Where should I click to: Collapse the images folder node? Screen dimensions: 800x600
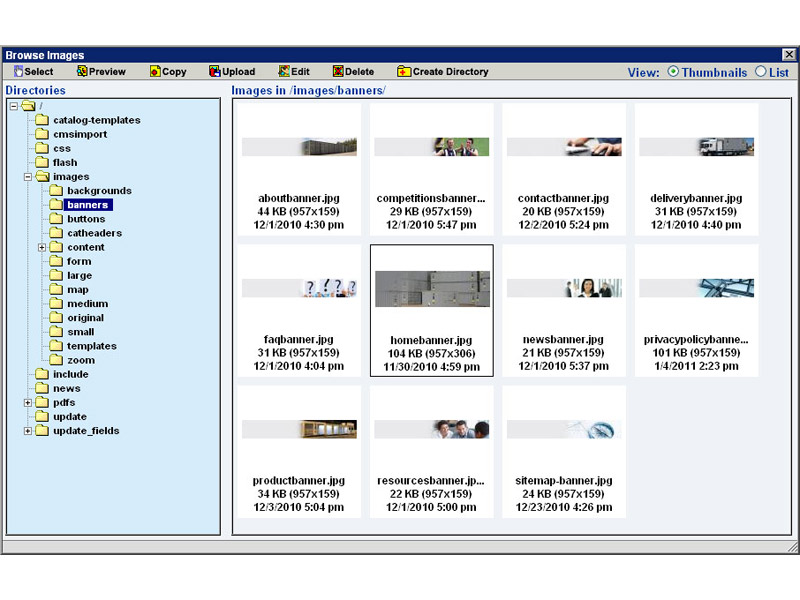[28, 177]
